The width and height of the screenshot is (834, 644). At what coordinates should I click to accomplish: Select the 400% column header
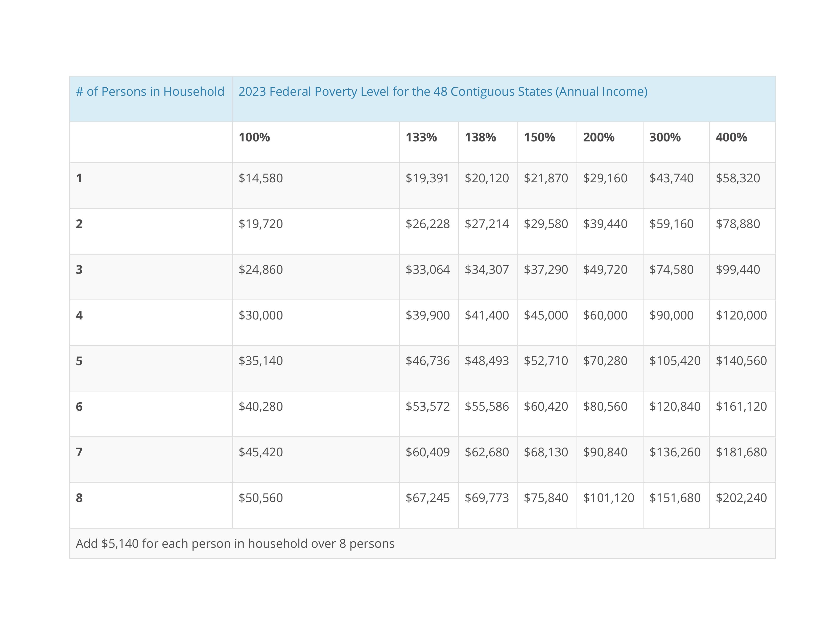click(x=731, y=137)
